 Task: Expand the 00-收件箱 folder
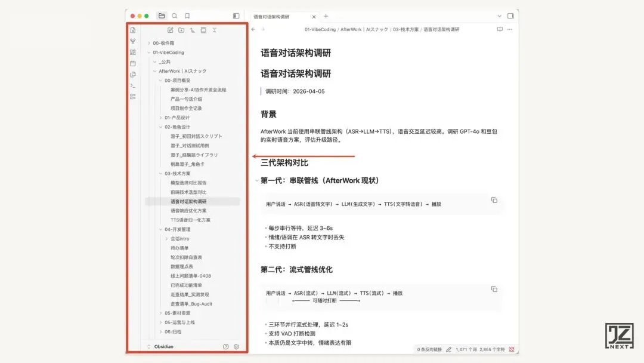click(149, 43)
